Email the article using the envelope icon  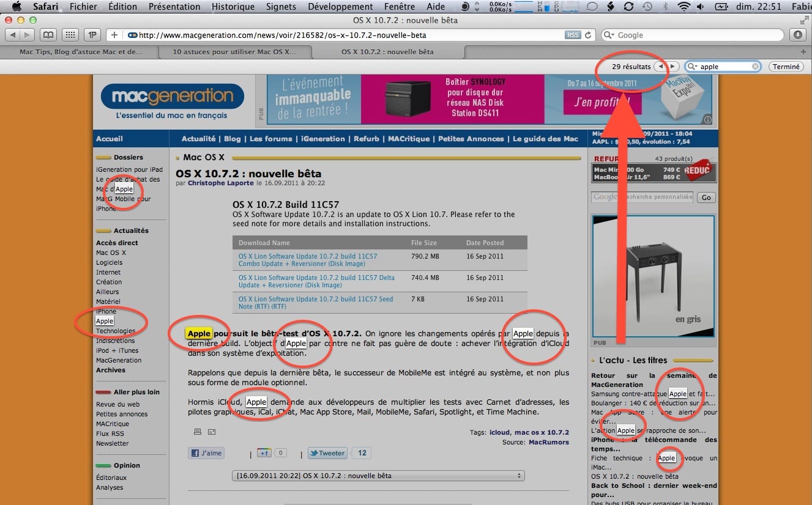point(212,432)
